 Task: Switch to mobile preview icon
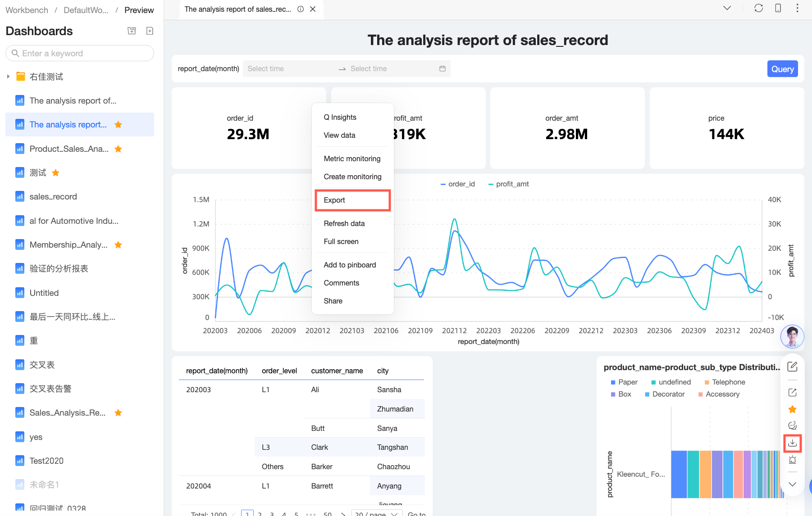pos(778,8)
